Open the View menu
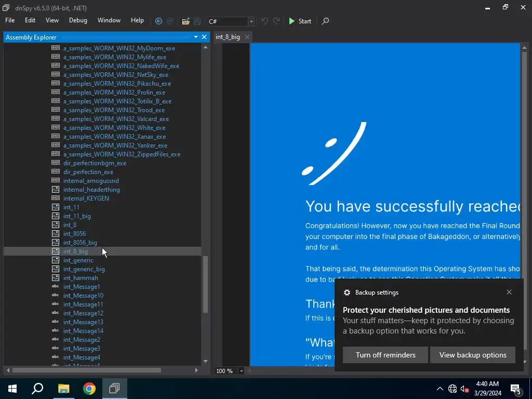Viewport: 532px width, 399px height. [52, 20]
